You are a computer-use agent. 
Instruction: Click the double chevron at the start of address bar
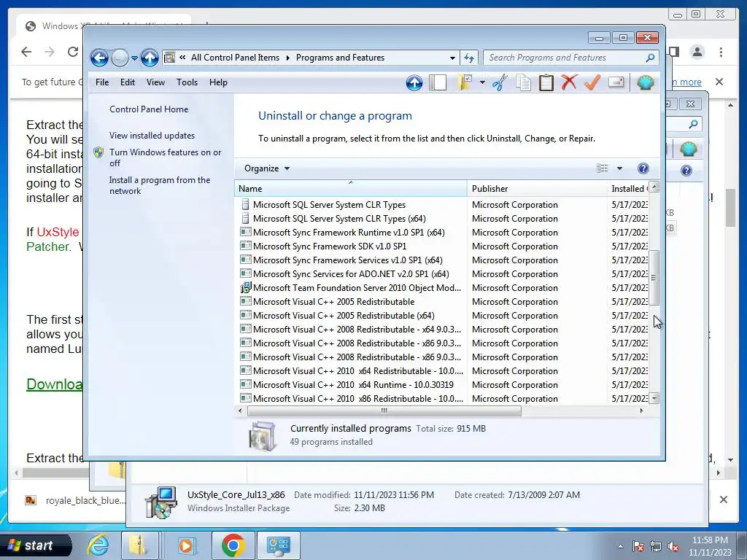pos(182,58)
